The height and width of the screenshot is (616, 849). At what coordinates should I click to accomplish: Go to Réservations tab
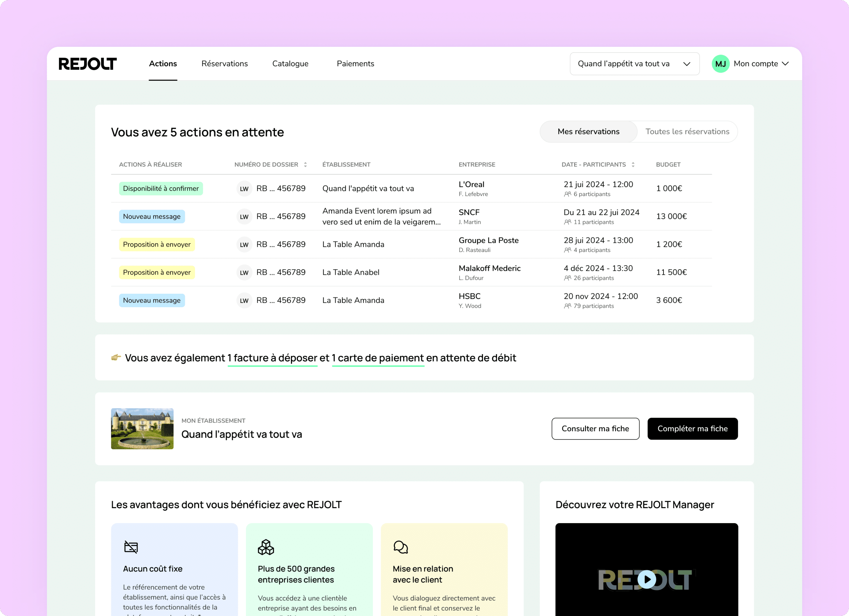point(225,64)
